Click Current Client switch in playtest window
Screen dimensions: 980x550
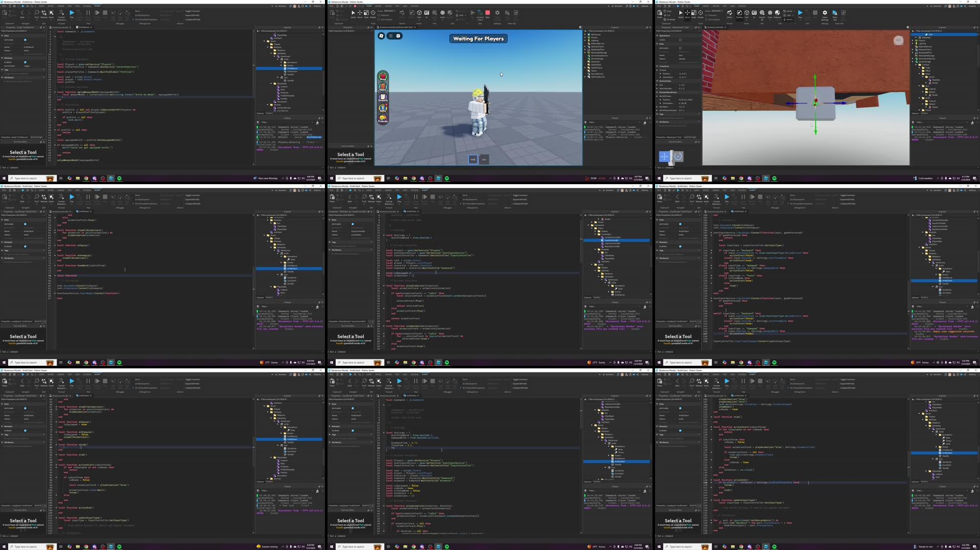click(x=480, y=15)
